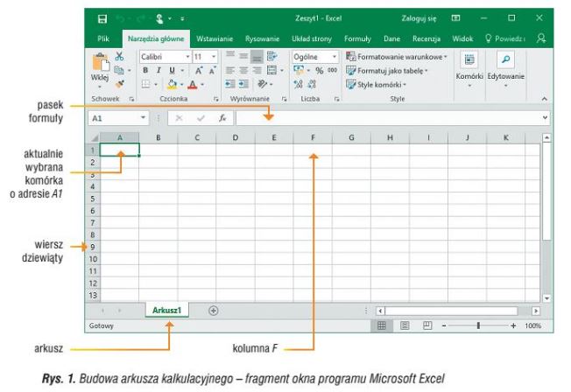Click zoom in plus button
The height and width of the screenshot is (392, 571).
click(x=513, y=325)
